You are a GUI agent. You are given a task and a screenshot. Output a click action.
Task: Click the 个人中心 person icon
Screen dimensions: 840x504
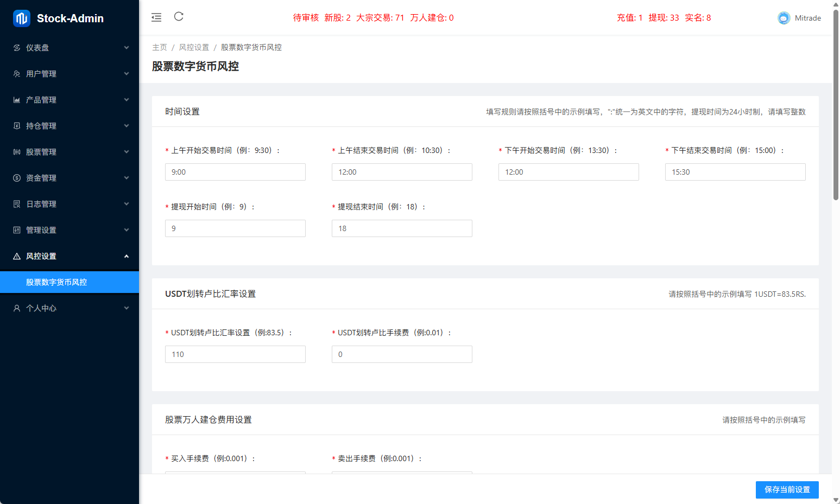pos(17,308)
